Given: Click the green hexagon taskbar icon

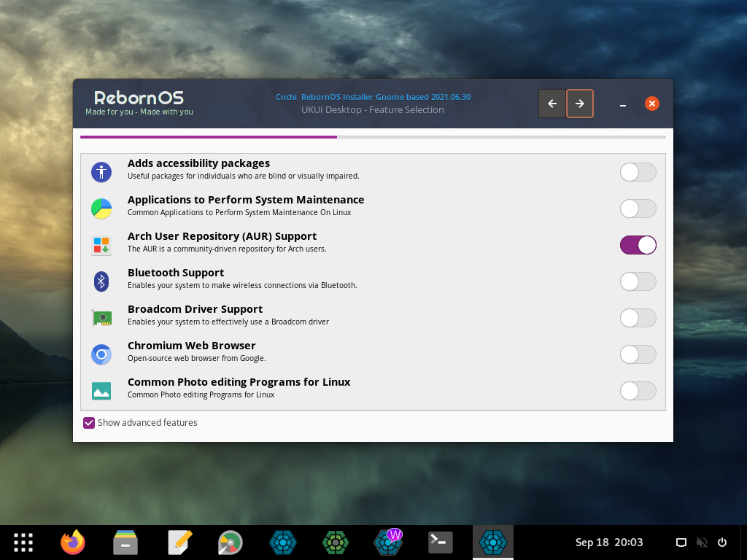Looking at the screenshot, I should coord(336,542).
